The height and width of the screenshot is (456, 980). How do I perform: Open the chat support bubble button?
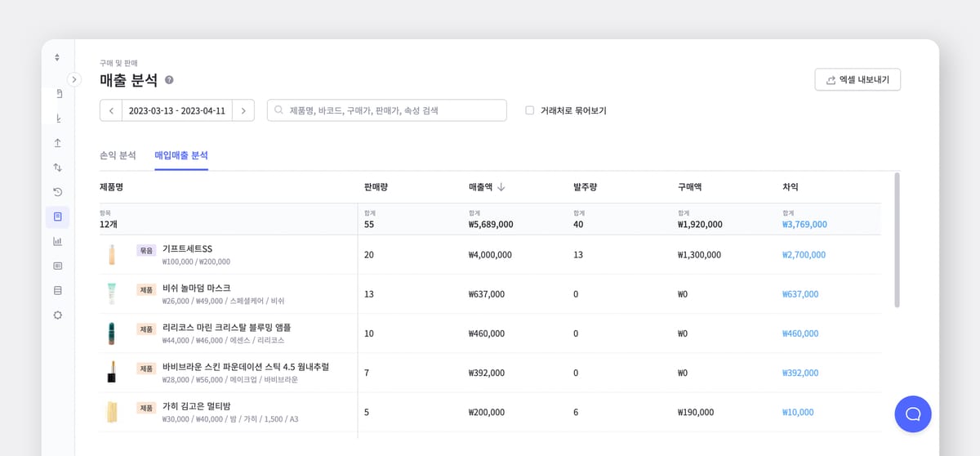913,414
